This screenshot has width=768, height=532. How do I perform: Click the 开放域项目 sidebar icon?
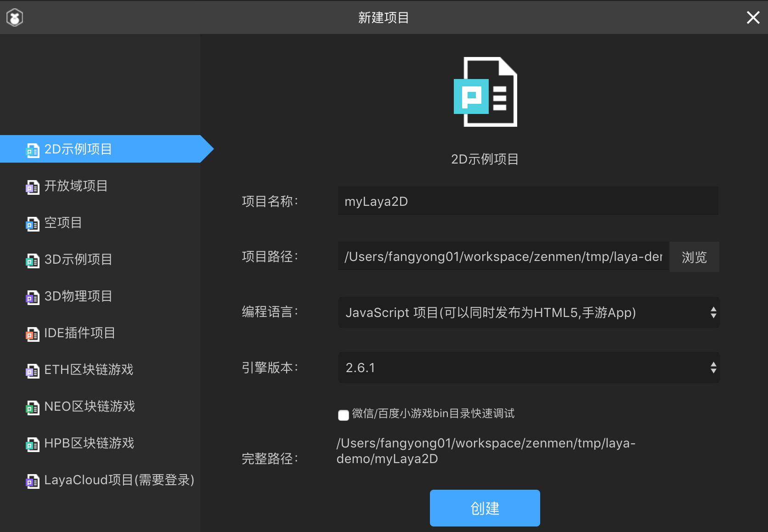33,187
